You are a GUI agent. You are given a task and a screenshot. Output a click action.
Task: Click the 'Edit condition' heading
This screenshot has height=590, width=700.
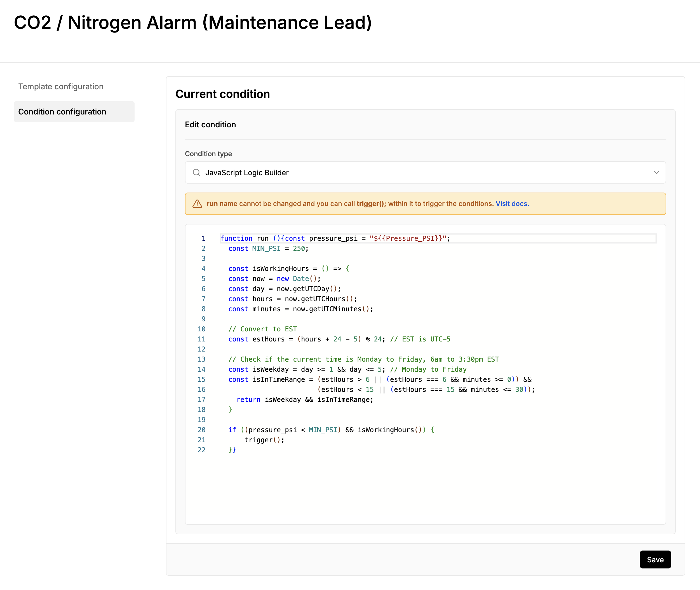[x=210, y=125]
